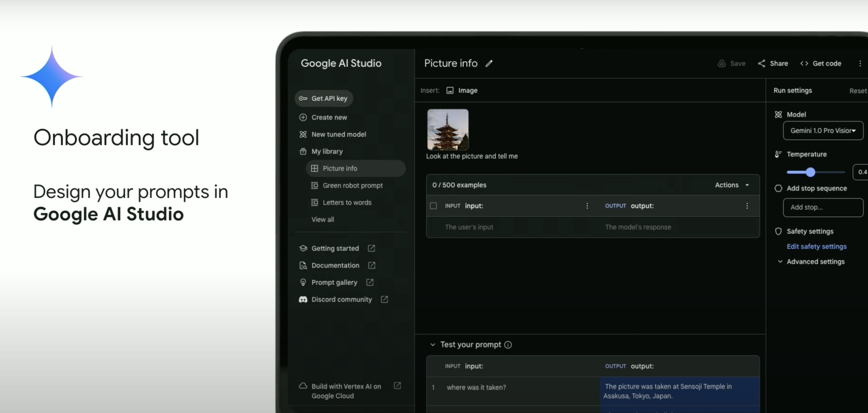The image size is (868, 413).
Task: Click the info icon beside Test your prompt
Action: (508, 345)
